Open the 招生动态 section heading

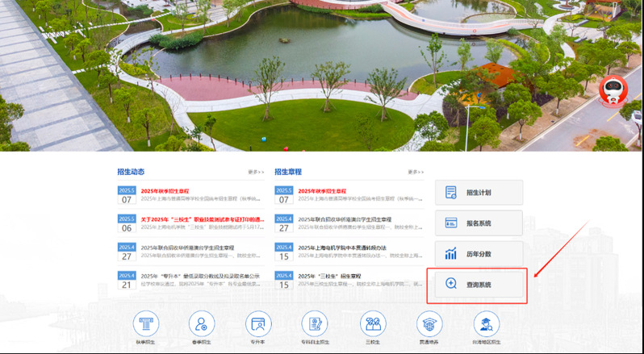click(131, 172)
